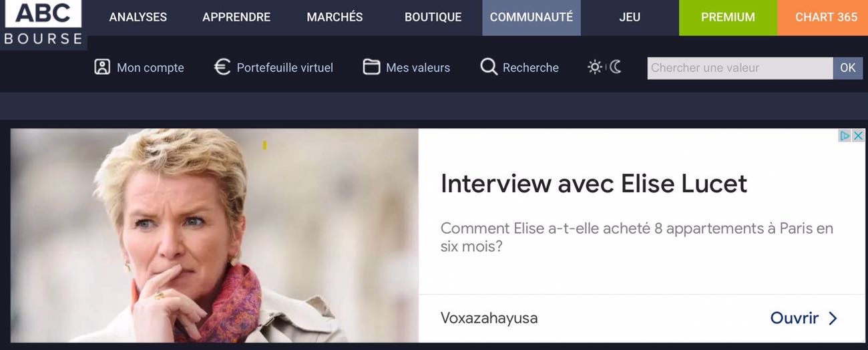This screenshot has width=868, height=350.
Task: Open the JEU menu item
Action: click(630, 17)
